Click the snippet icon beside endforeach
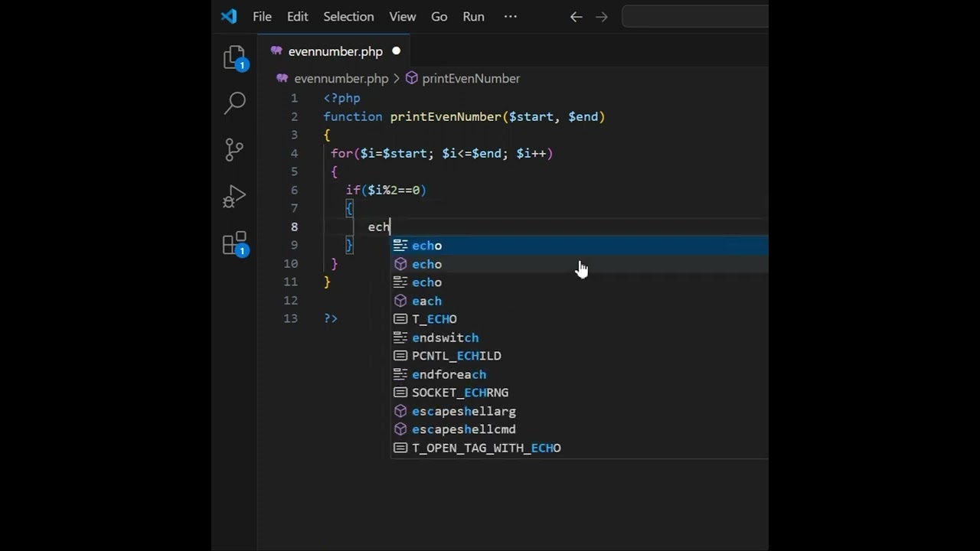 pos(400,374)
